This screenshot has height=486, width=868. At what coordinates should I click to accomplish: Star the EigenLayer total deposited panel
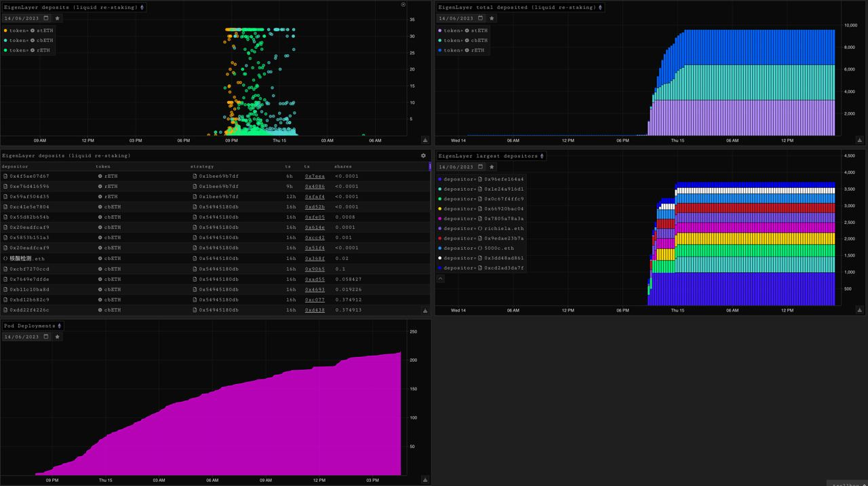492,18
